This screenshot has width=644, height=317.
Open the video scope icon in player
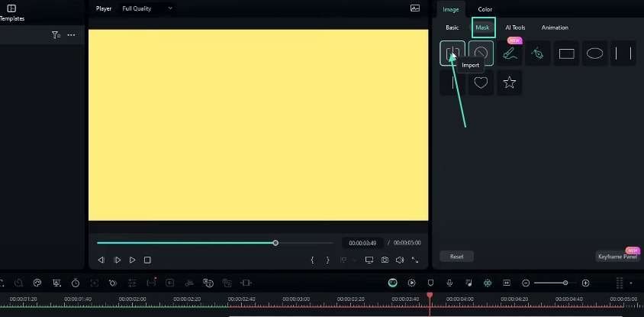coord(415,8)
